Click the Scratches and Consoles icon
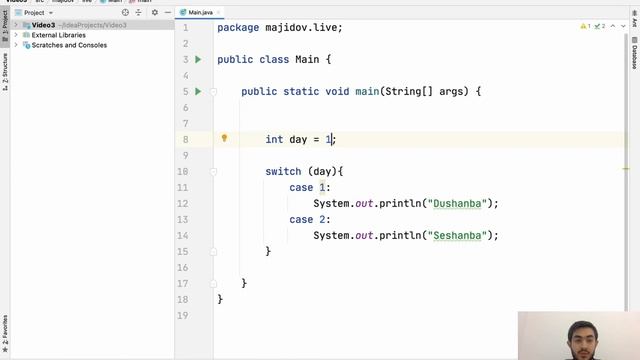 pyautogui.click(x=27, y=45)
